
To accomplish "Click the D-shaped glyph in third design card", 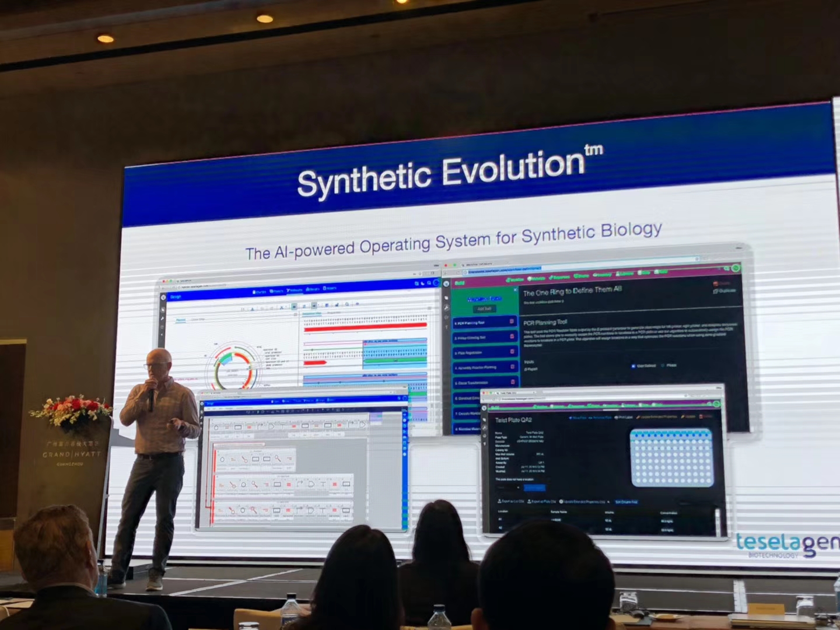I will [311, 509].
